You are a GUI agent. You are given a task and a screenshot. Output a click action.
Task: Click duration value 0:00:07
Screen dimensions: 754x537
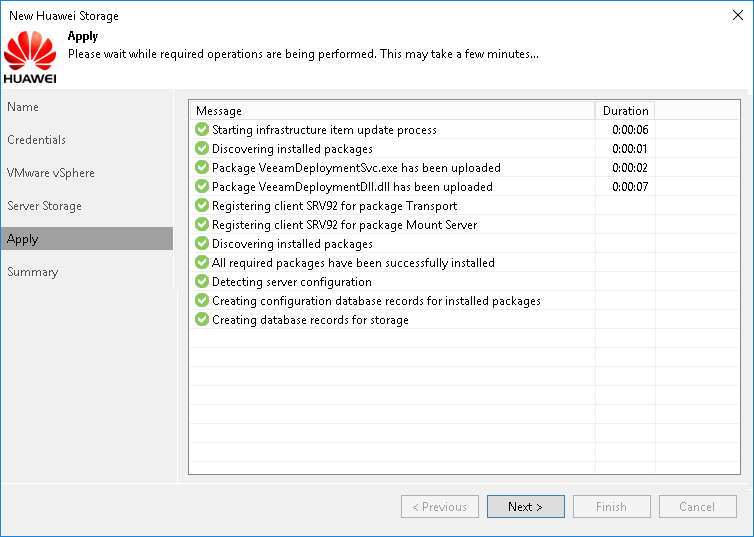point(630,187)
